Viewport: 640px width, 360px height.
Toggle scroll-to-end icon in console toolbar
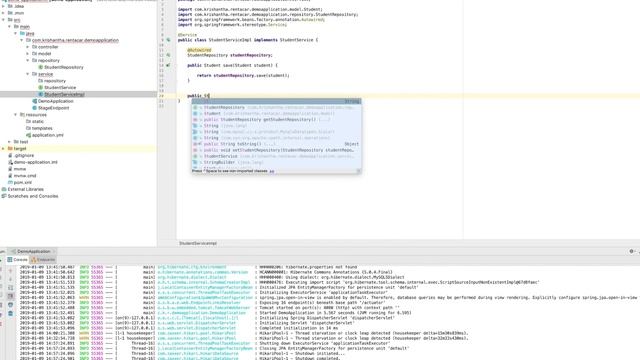[x=11, y=296]
